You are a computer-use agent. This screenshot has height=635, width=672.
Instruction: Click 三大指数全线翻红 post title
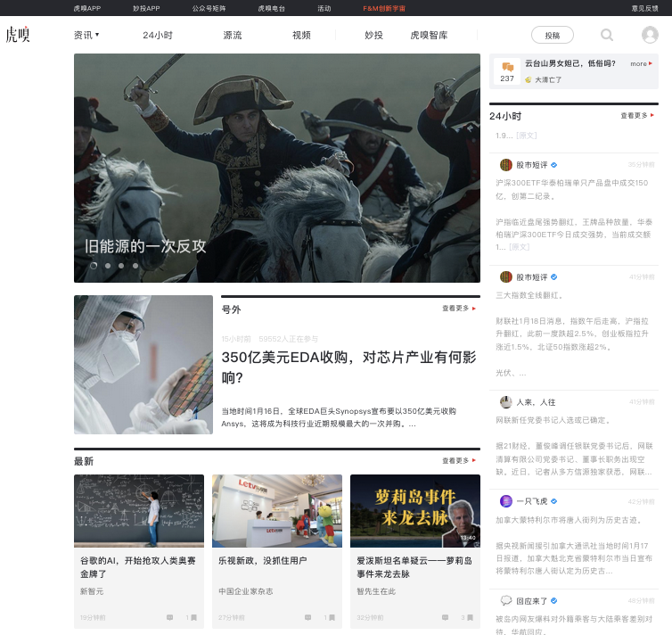(529, 295)
